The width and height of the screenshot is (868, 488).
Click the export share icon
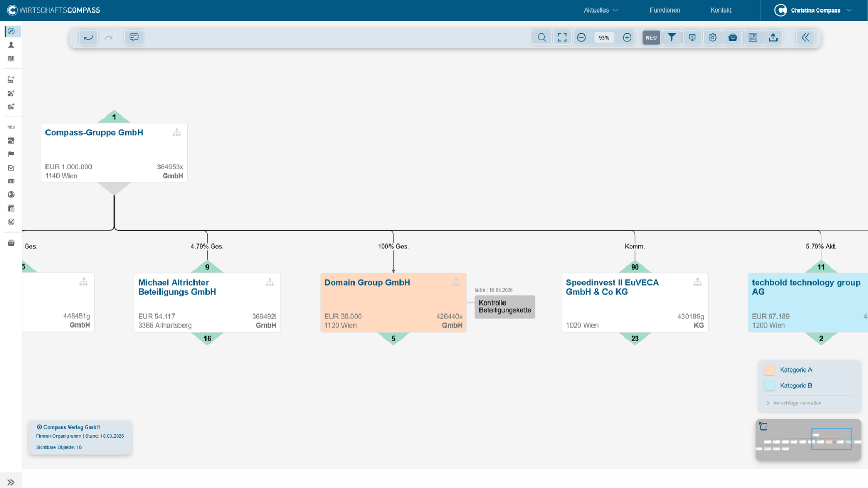point(773,38)
